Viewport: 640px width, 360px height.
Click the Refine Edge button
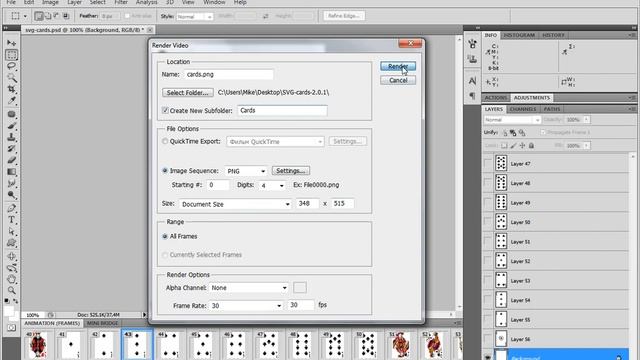pos(344,16)
